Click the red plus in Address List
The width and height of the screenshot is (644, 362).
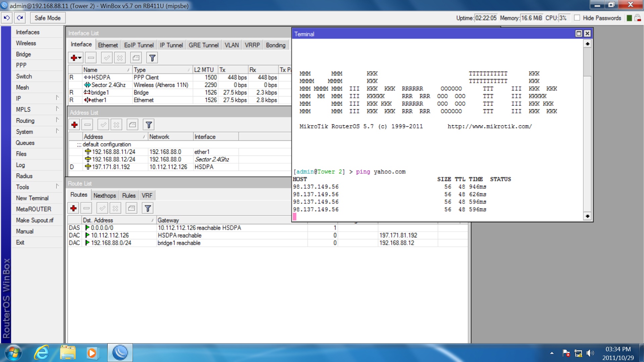(x=74, y=125)
